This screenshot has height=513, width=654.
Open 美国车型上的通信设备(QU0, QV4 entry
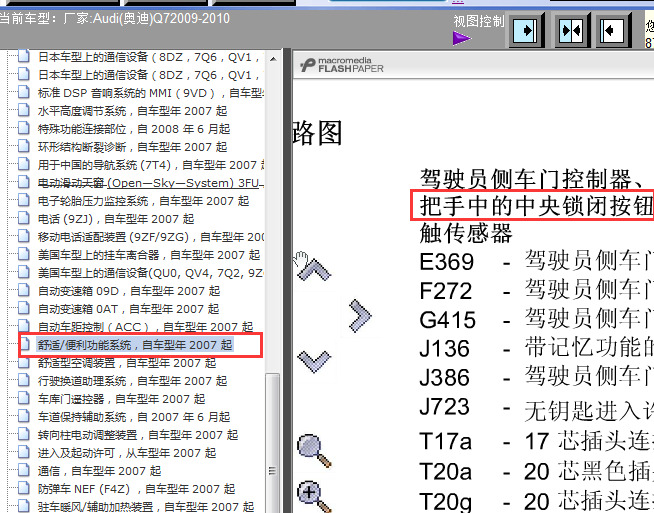click(151, 273)
